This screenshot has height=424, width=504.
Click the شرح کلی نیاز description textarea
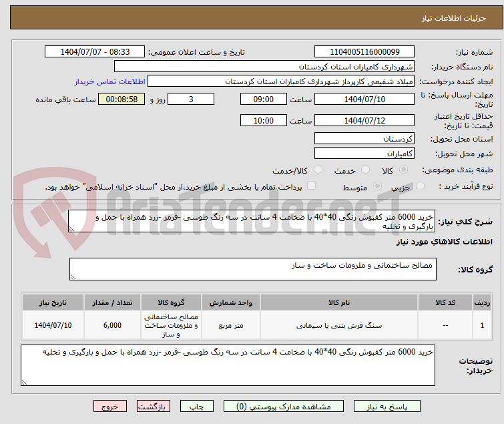[252, 221]
